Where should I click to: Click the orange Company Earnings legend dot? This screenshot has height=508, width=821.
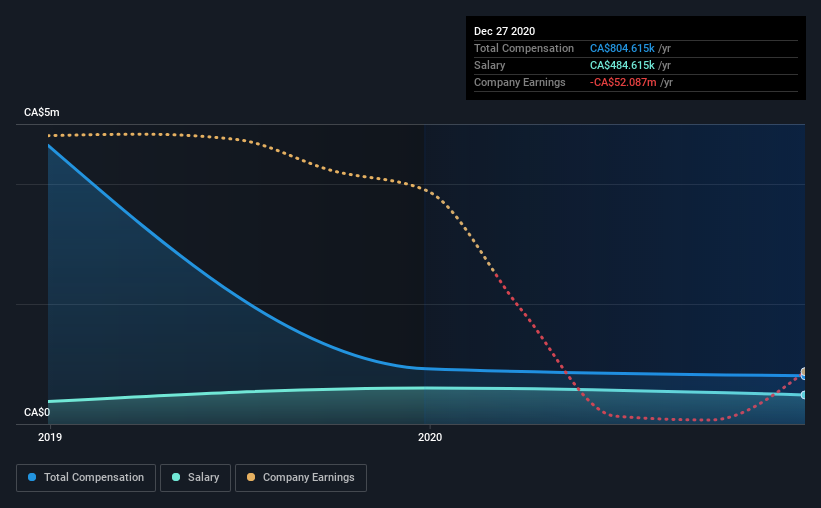click(x=251, y=477)
